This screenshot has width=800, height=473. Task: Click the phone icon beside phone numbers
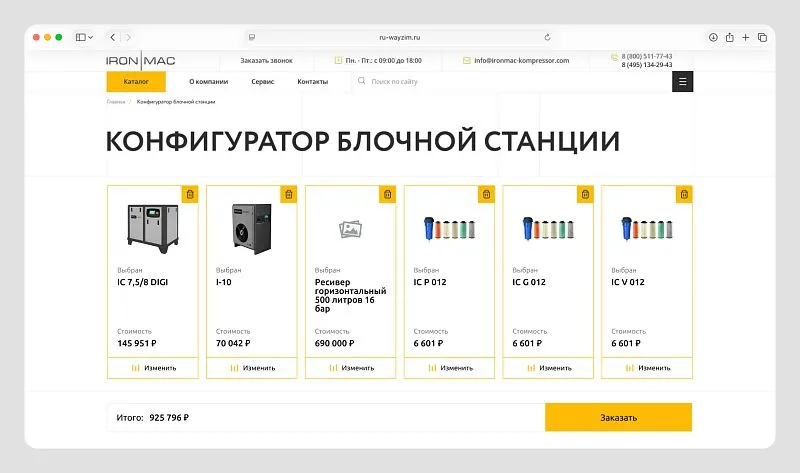coord(614,57)
